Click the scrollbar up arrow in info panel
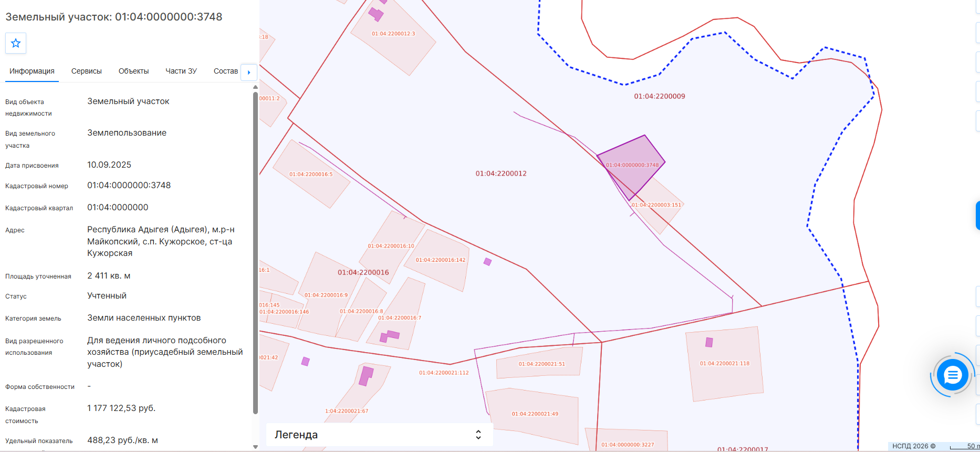This screenshot has width=980, height=452. click(255, 87)
